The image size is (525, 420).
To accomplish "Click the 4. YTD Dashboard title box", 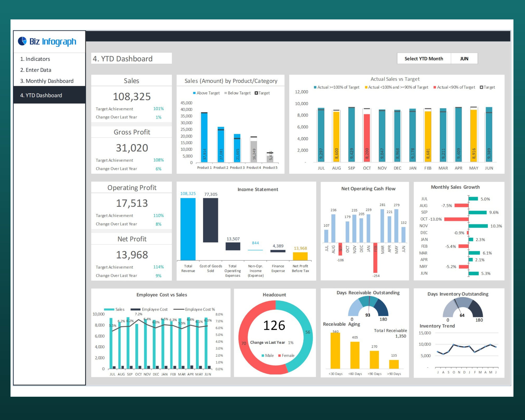I will pos(131,58).
